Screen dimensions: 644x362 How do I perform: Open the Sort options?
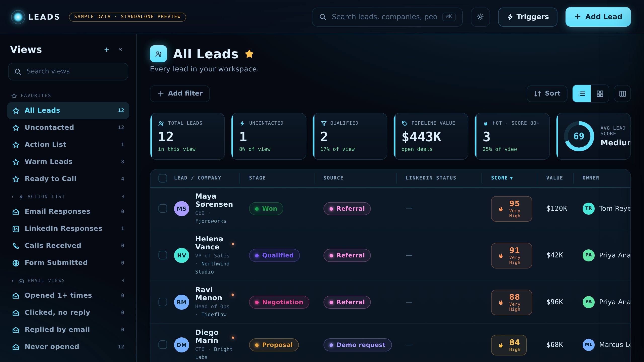(547, 94)
